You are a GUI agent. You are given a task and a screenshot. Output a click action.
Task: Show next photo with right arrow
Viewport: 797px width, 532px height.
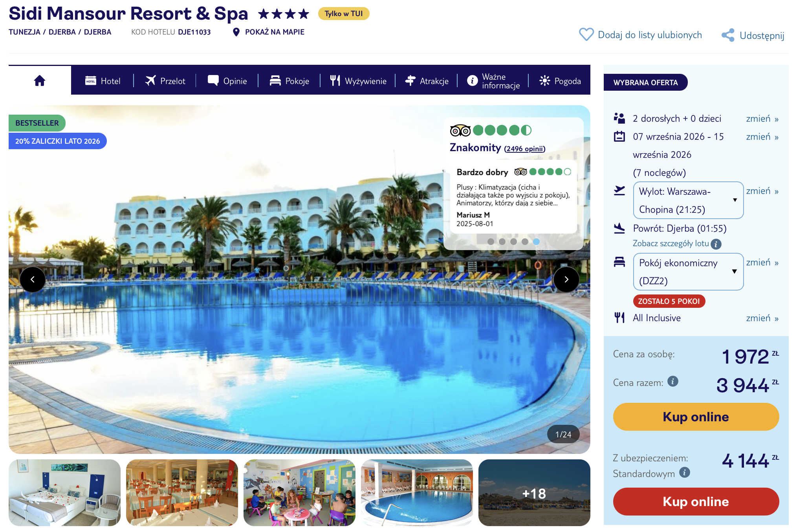pos(566,280)
